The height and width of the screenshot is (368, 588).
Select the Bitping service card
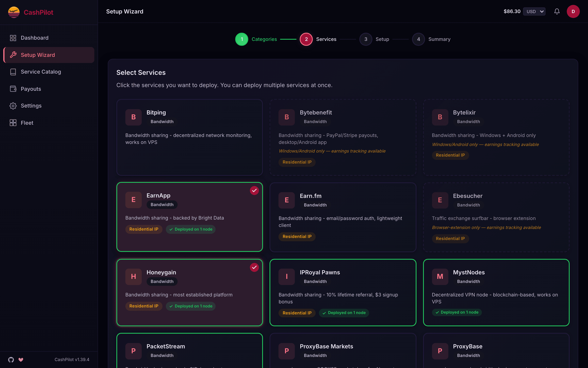[x=189, y=137]
